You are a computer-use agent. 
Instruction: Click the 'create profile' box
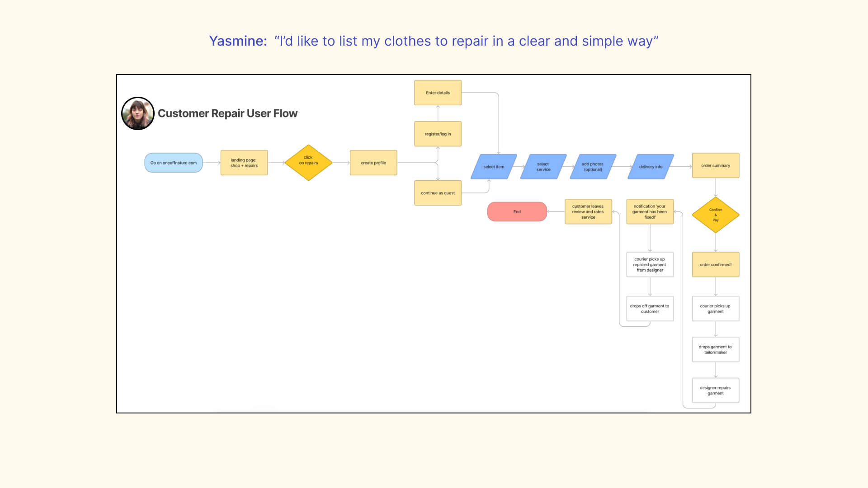373,163
